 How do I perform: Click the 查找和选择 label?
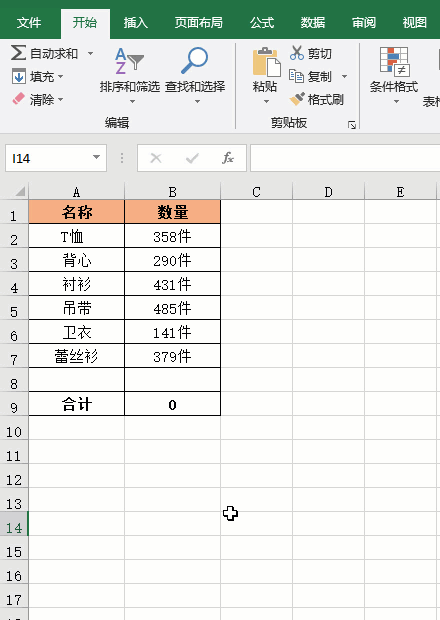pos(195,86)
